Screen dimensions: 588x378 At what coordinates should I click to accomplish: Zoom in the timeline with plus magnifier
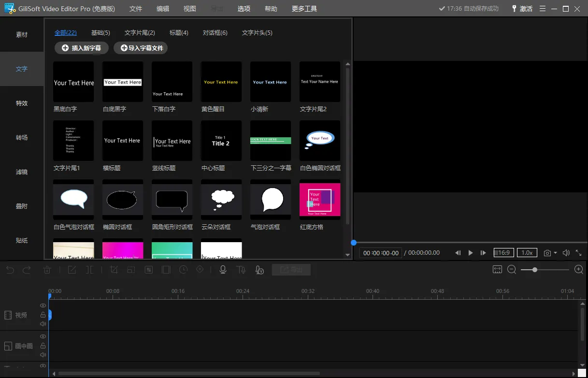point(578,270)
